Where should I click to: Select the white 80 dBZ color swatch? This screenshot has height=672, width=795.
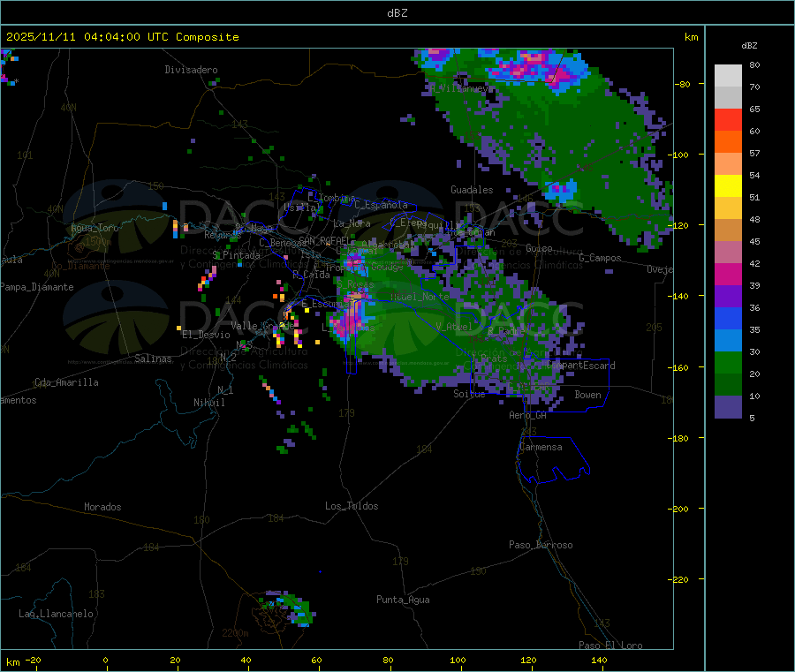pyautogui.click(x=728, y=76)
